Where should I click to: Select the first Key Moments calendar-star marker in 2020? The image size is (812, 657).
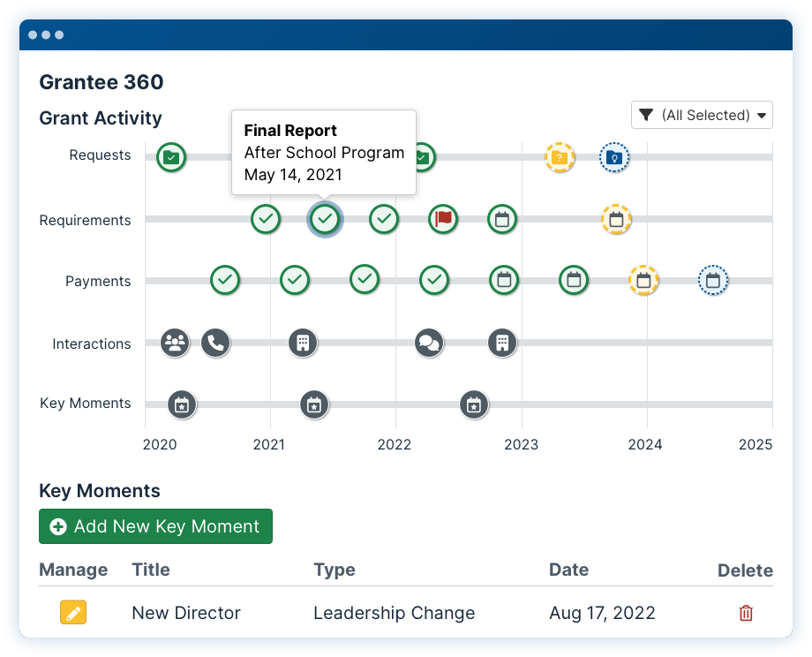182,404
